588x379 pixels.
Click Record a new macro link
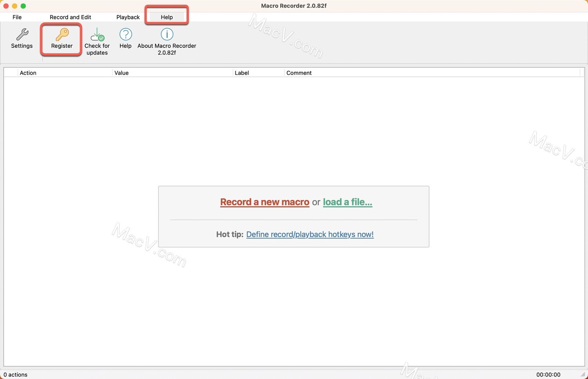coord(265,202)
